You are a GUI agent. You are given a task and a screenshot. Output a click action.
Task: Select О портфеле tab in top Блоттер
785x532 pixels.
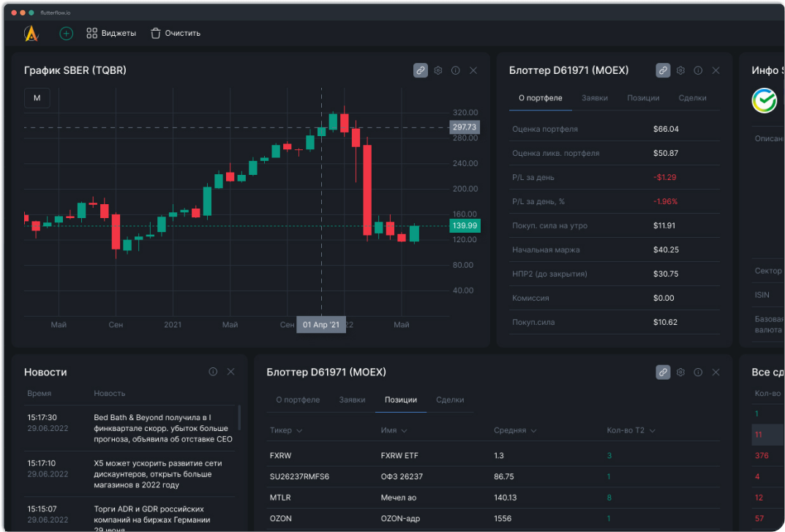pos(540,98)
